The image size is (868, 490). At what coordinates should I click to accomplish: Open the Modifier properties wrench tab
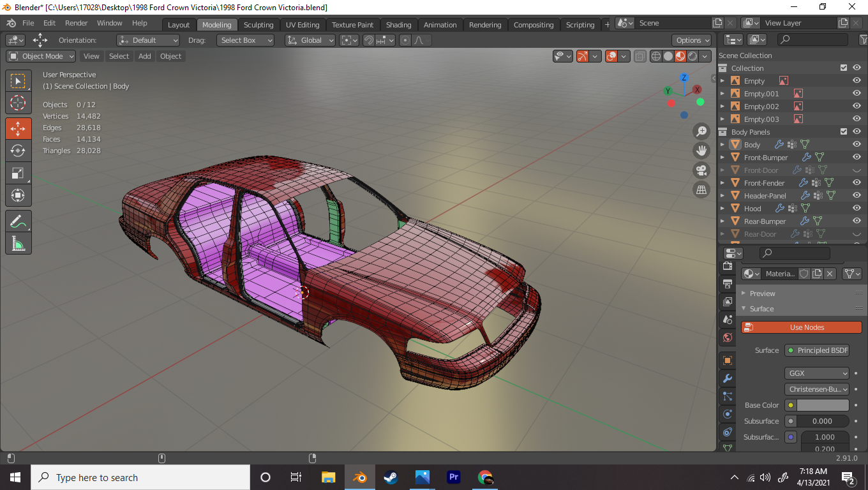coord(727,378)
